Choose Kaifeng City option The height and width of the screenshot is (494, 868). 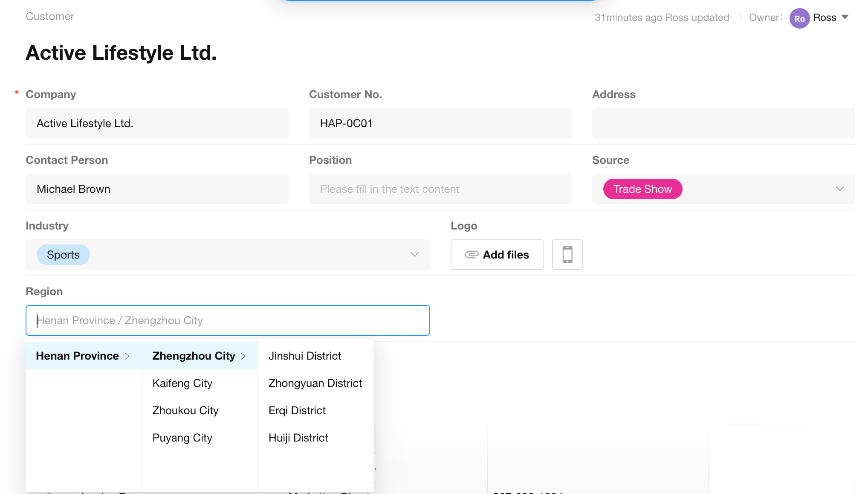tap(182, 383)
